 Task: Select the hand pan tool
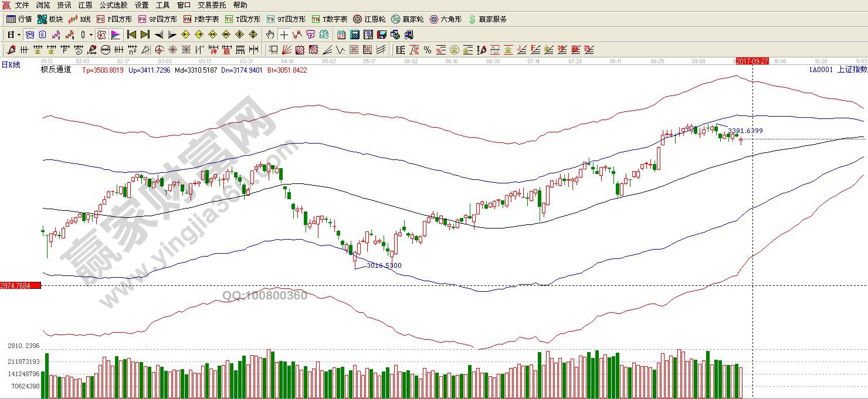point(270,35)
